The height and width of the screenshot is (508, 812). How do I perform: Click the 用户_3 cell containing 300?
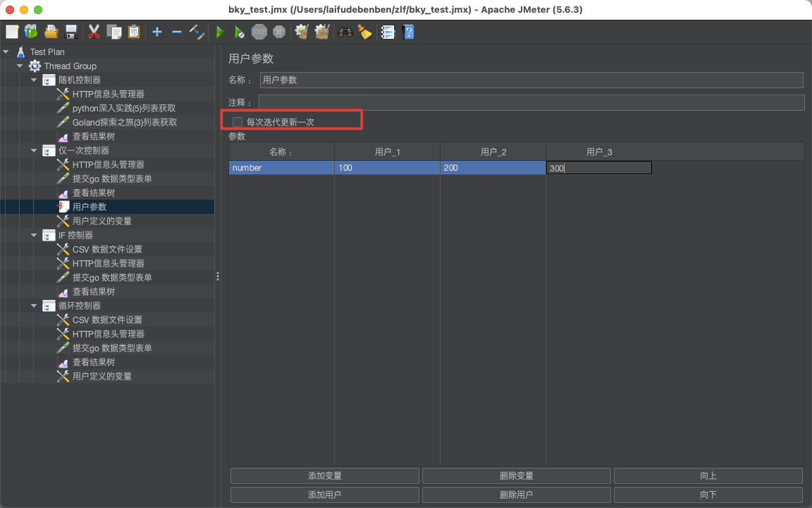tap(599, 168)
